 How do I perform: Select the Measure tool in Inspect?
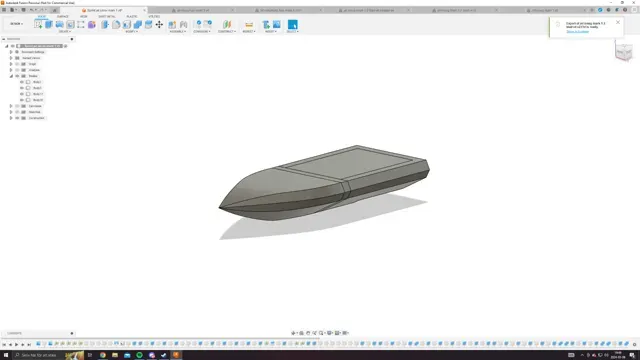(249, 24)
